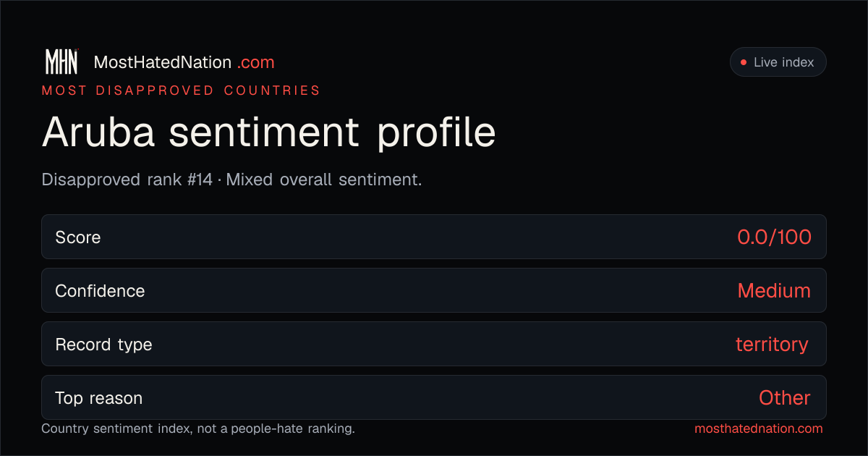Open the MostHatedNation .com site title
This screenshot has height=456, width=868.
(184, 62)
